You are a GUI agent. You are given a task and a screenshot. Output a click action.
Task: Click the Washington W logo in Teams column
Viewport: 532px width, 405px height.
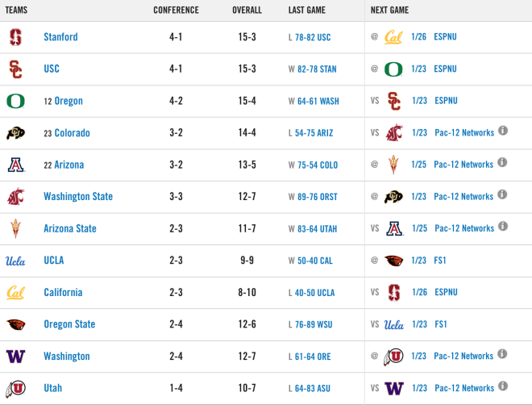[x=15, y=357]
